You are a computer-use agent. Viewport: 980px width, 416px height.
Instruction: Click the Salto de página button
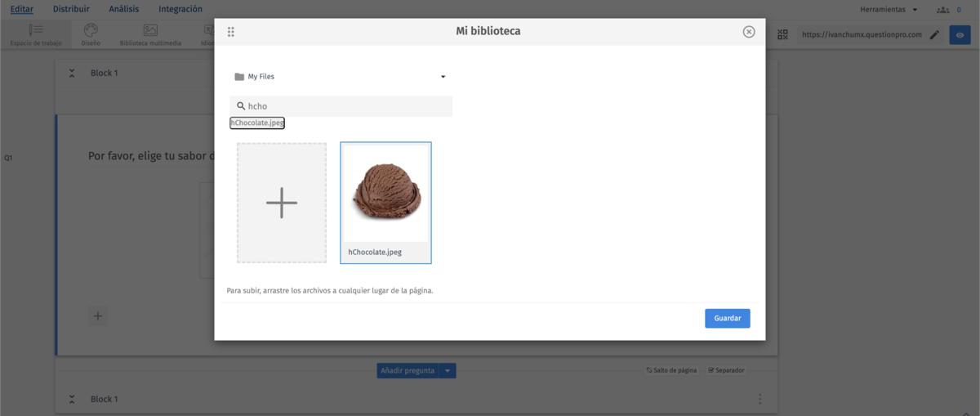click(671, 370)
